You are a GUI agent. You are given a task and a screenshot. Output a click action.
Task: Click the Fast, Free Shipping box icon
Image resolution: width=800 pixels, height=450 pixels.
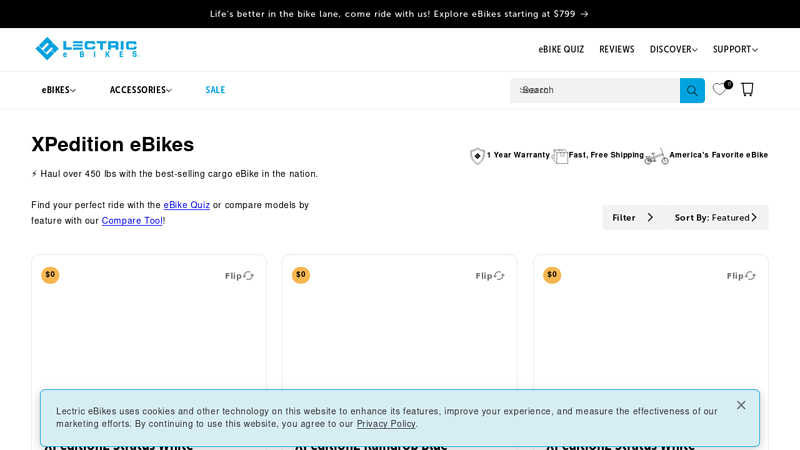point(560,156)
